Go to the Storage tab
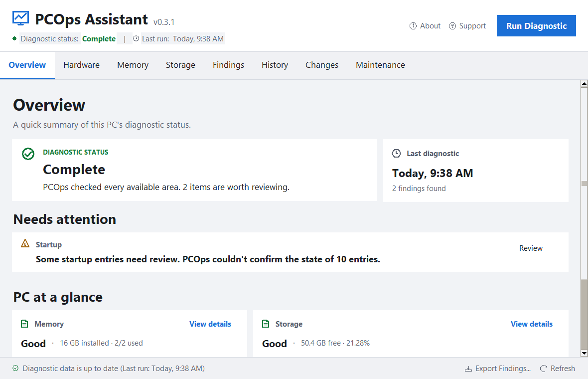 180,65
